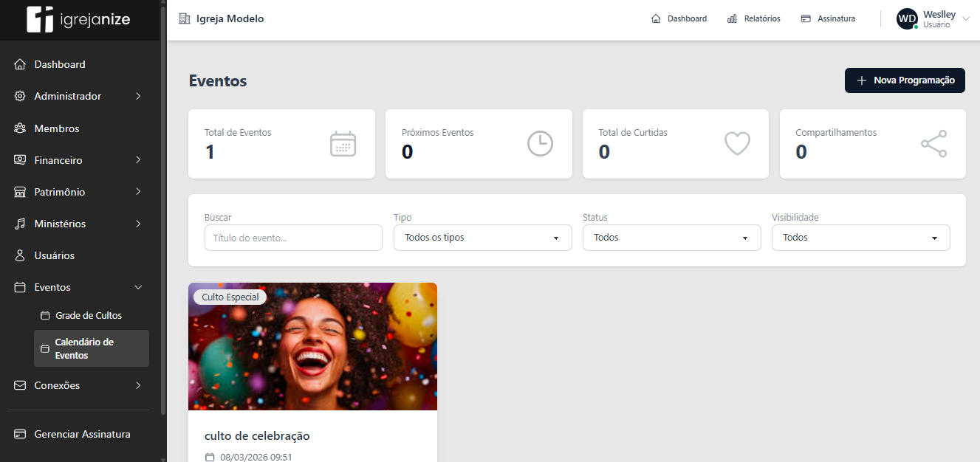Image resolution: width=980 pixels, height=462 pixels.
Task: Click the Buscar event title search field
Action: [293, 238]
